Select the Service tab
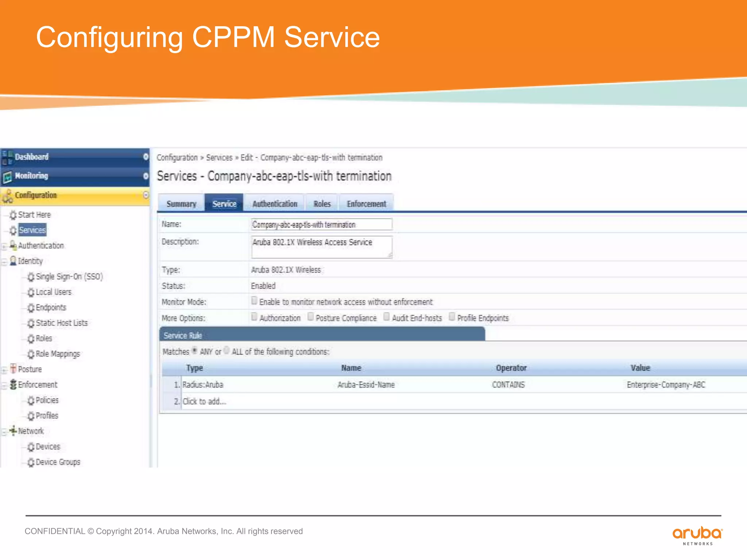Viewport: 747px width, 560px height. click(x=224, y=203)
